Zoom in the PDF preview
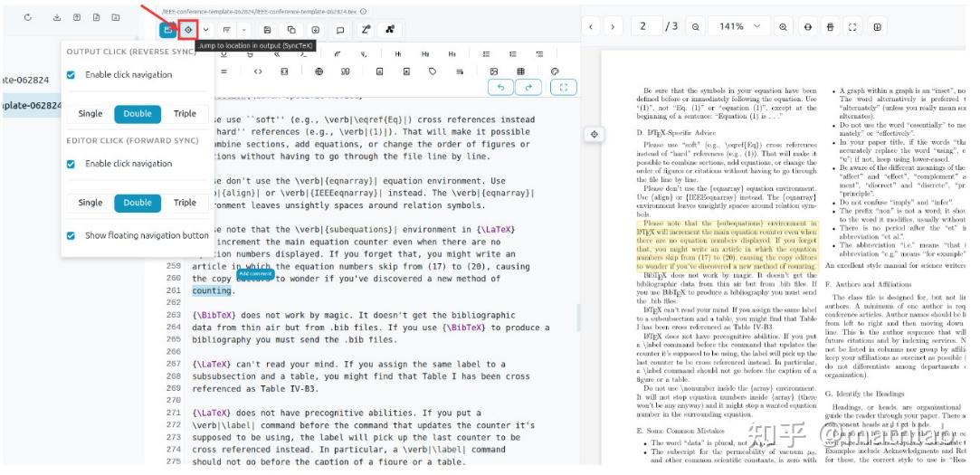 (783, 26)
